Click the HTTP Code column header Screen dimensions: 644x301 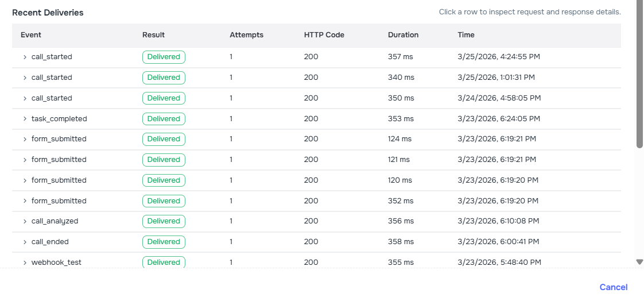324,35
